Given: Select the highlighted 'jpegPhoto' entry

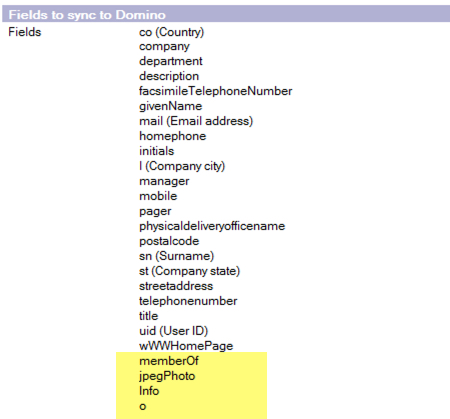Looking at the screenshot, I should [167, 376].
